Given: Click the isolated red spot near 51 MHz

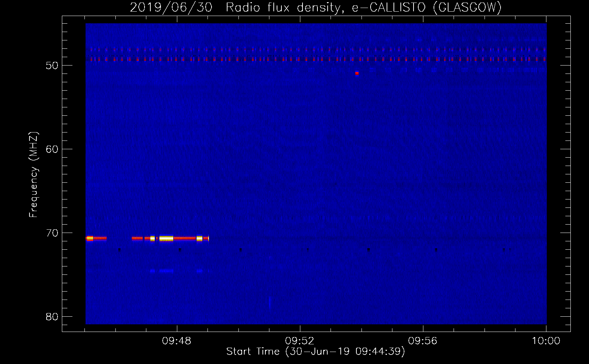Looking at the screenshot, I should pyautogui.click(x=357, y=73).
